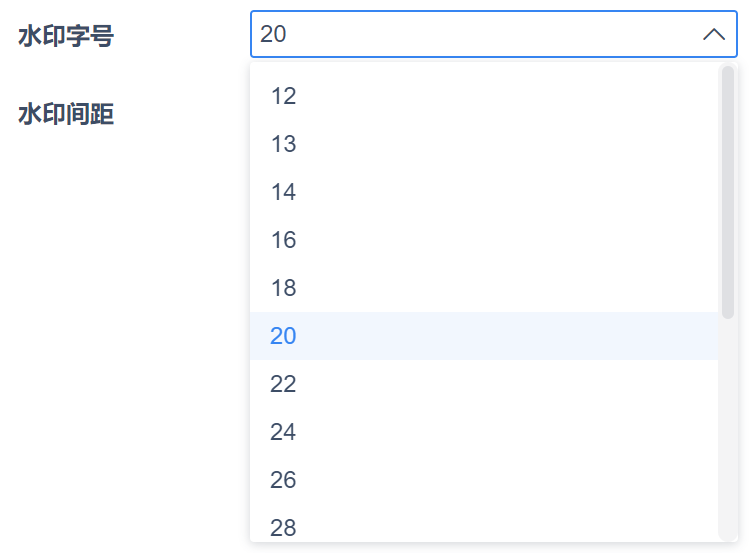753x553 pixels.
Task: Choose 13 in the watermark size list
Action: tap(284, 144)
